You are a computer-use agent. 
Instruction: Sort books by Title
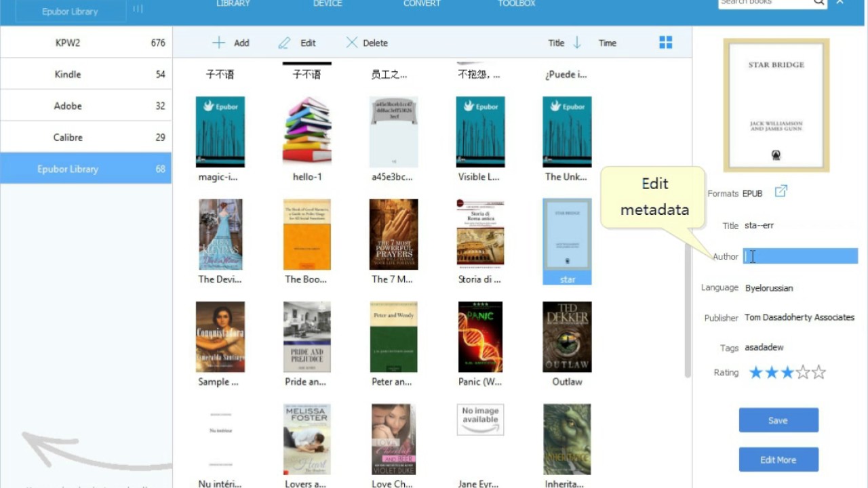point(556,43)
